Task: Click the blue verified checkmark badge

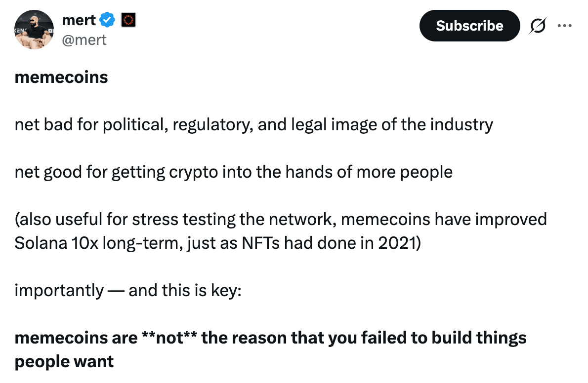Action: (x=107, y=20)
